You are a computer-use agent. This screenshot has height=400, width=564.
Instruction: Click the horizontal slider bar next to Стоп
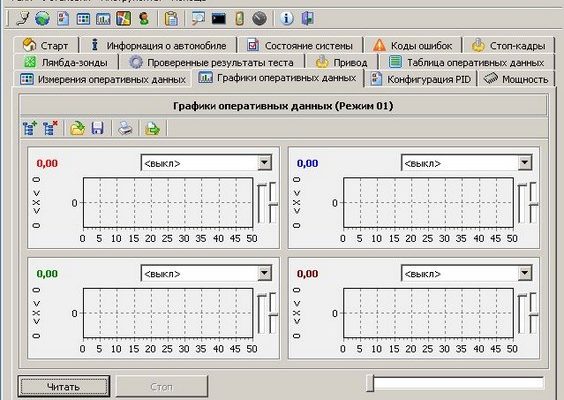(x=455, y=383)
